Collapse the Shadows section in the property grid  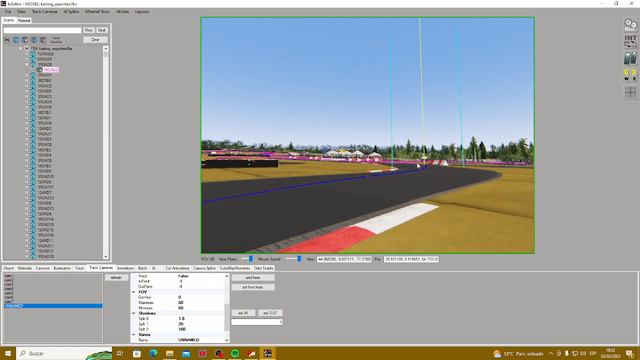(x=133, y=313)
